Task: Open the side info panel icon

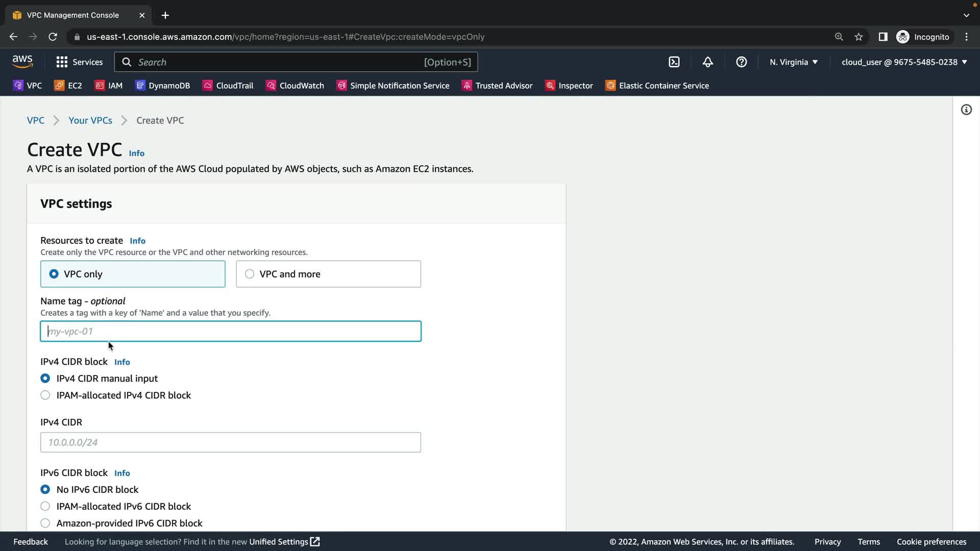Action: 966,110
